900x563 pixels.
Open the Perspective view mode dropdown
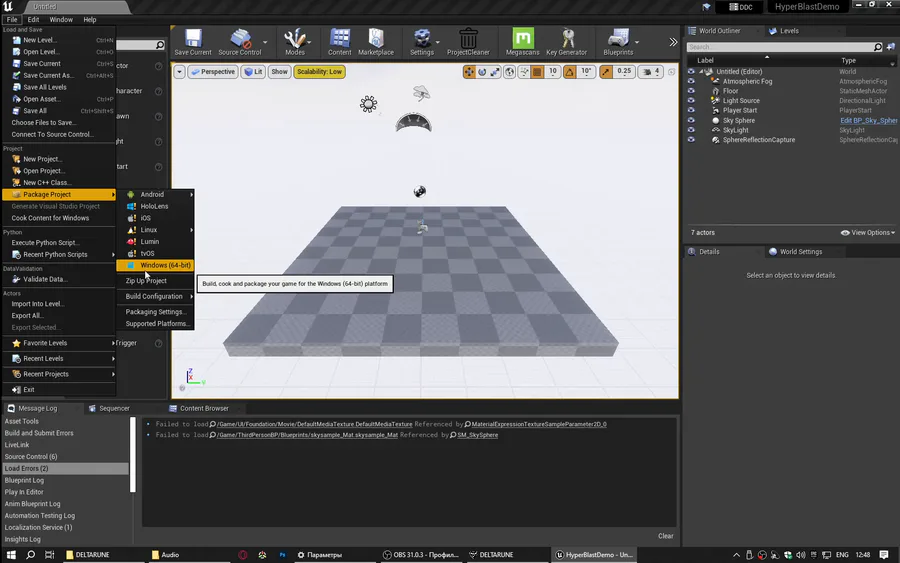pos(213,72)
